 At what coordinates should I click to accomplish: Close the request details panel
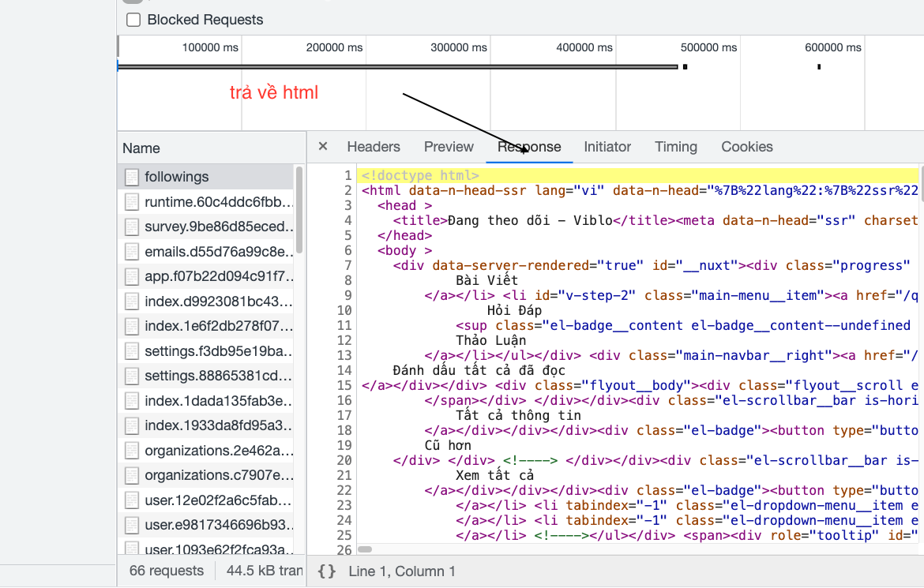(323, 146)
